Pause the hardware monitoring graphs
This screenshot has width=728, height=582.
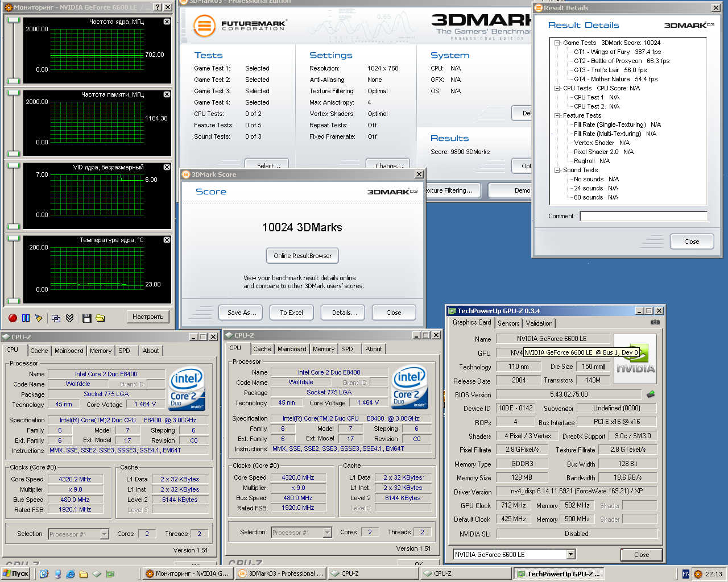26,318
